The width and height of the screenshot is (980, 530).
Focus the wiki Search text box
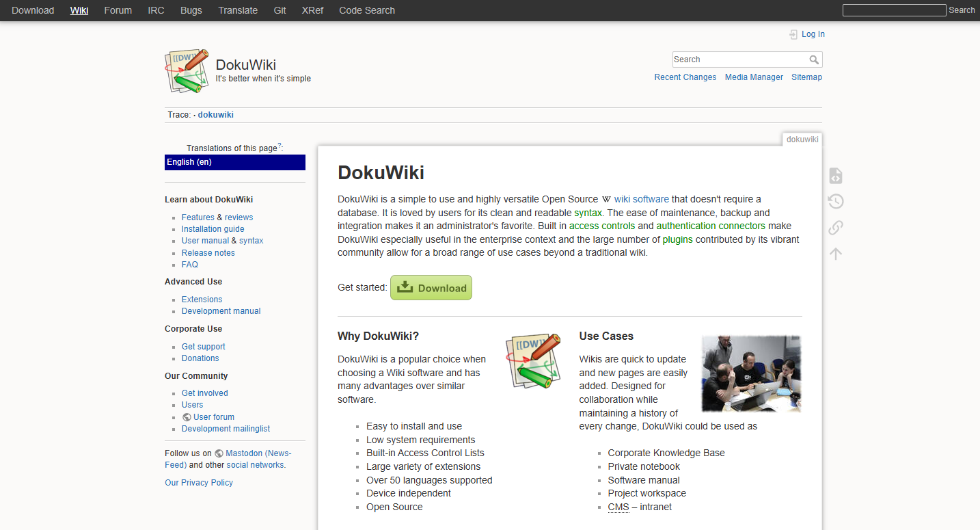[741, 59]
